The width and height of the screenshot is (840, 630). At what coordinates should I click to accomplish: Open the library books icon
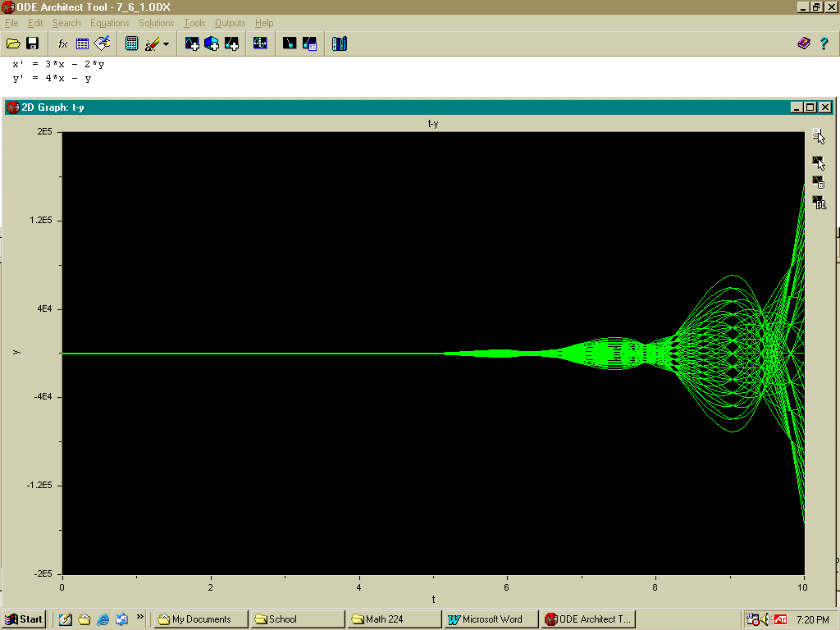coord(339,43)
